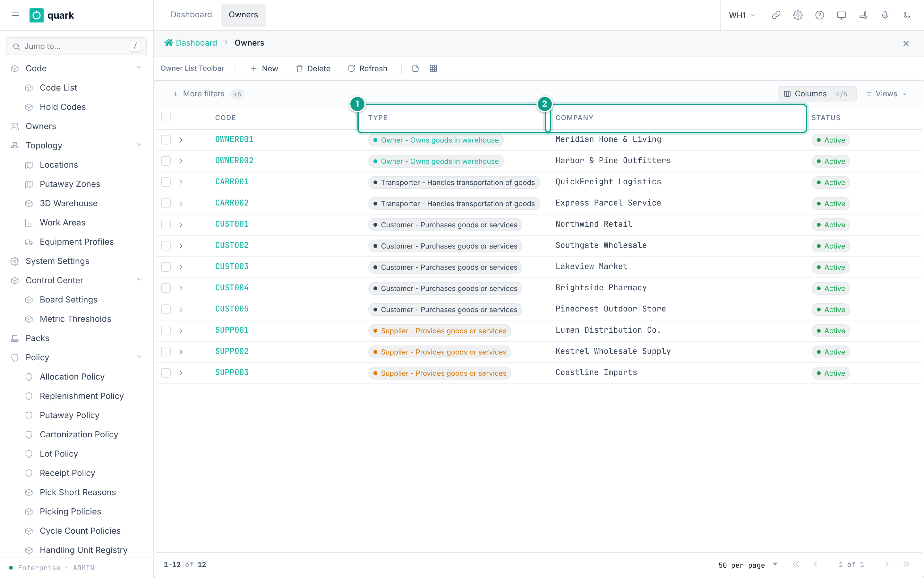Open Putaway Zones in the sidebar
Image resolution: width=924 pixels, height=578 pixels.
[70, 184]
